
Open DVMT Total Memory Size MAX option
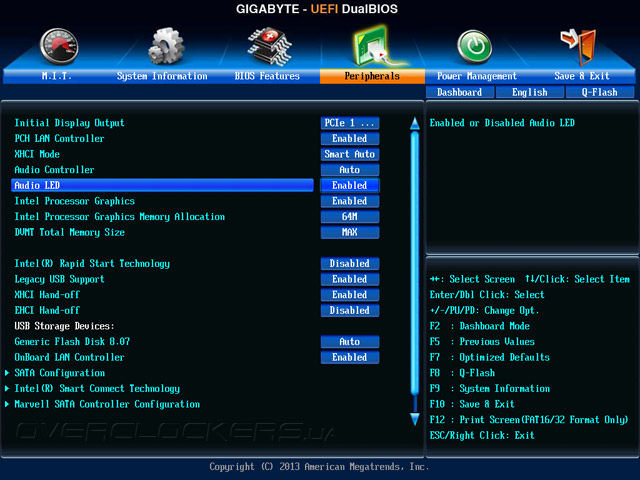pos(350,232)
